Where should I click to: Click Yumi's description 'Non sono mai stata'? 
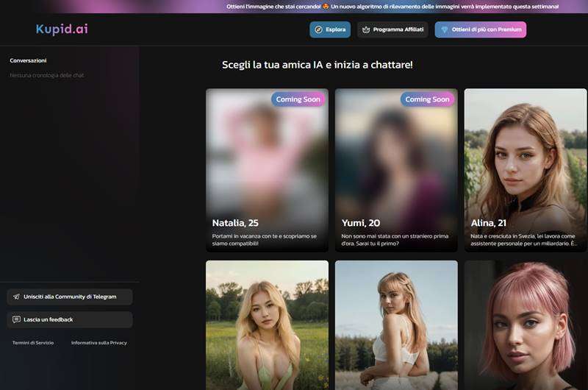pyautogui.click(x=395, y=240)
